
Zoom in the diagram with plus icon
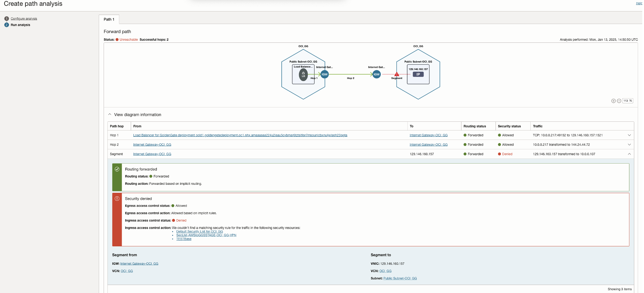click(x=613, y=101)
